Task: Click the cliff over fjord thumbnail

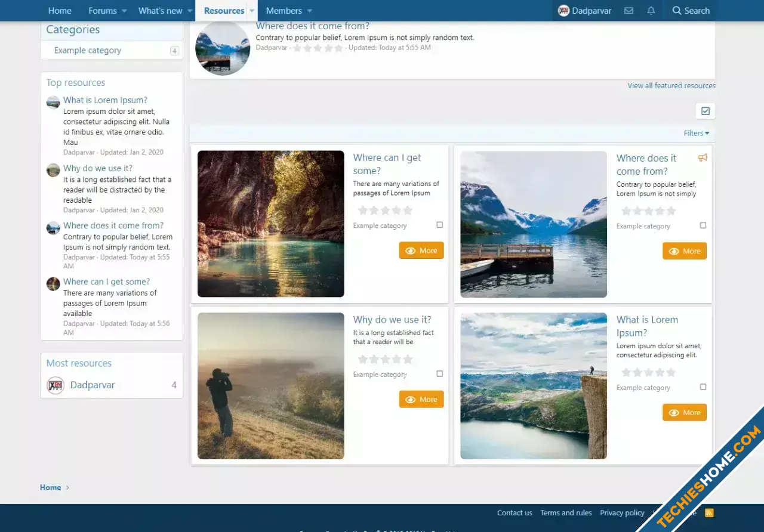Action: pos(534,386)
